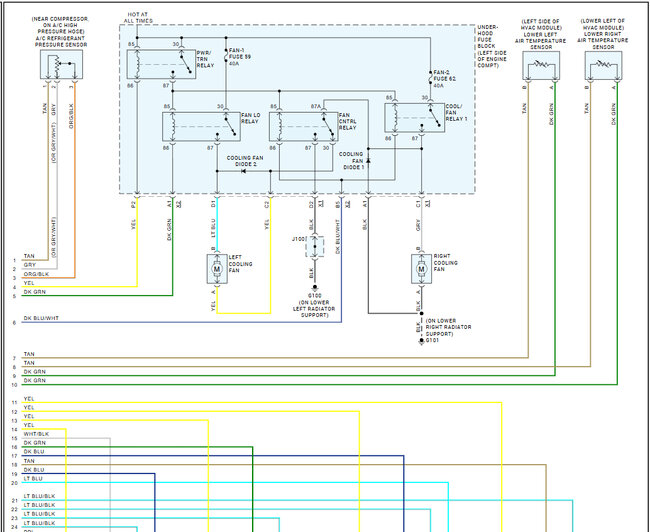This screenshot has width=650, height=532.
Task: Select wire 18 'TAN' label at left edge
Action: 29,461
